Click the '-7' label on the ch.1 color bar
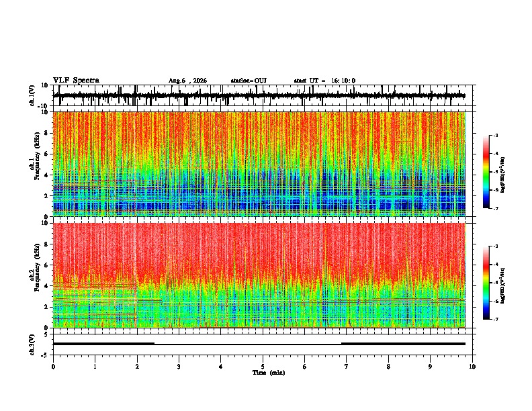The image size is (532, 411). 496,208
